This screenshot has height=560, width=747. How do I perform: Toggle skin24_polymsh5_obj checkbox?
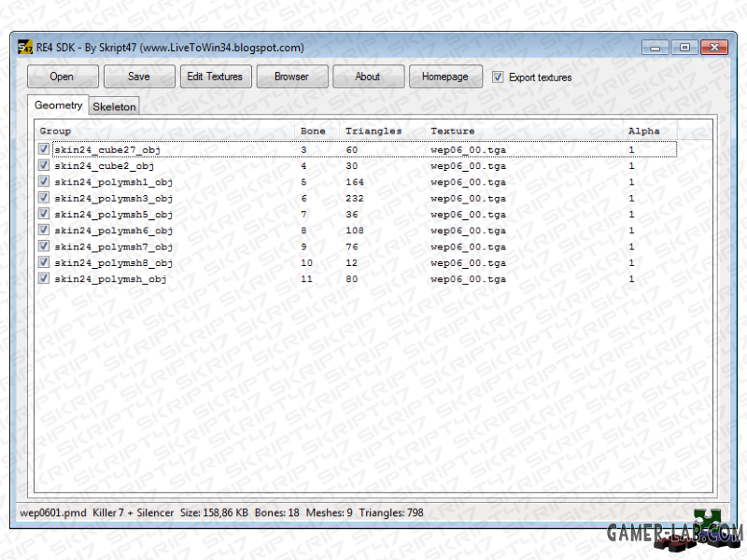[x=44, y=214]
